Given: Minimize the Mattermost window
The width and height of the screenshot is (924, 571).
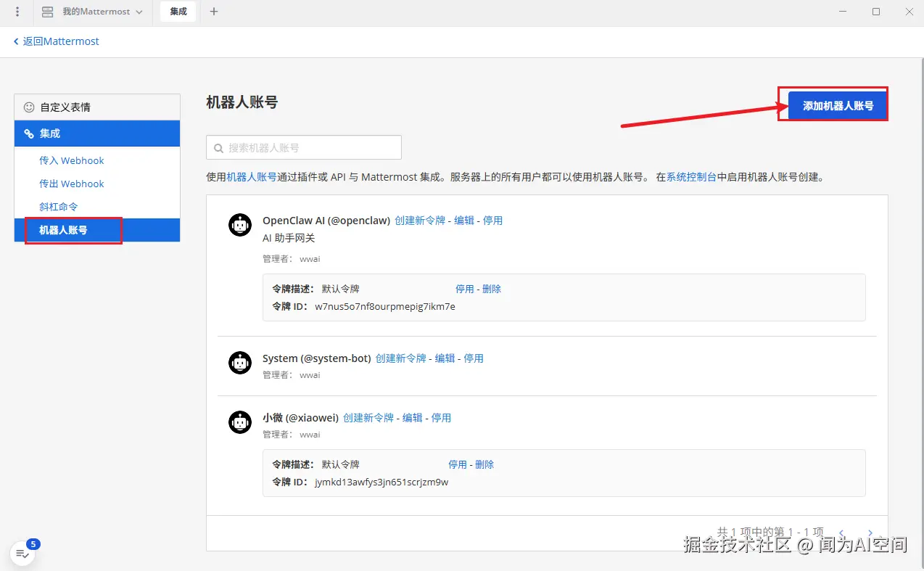Looking at the screenshot, I should (843, 12).
